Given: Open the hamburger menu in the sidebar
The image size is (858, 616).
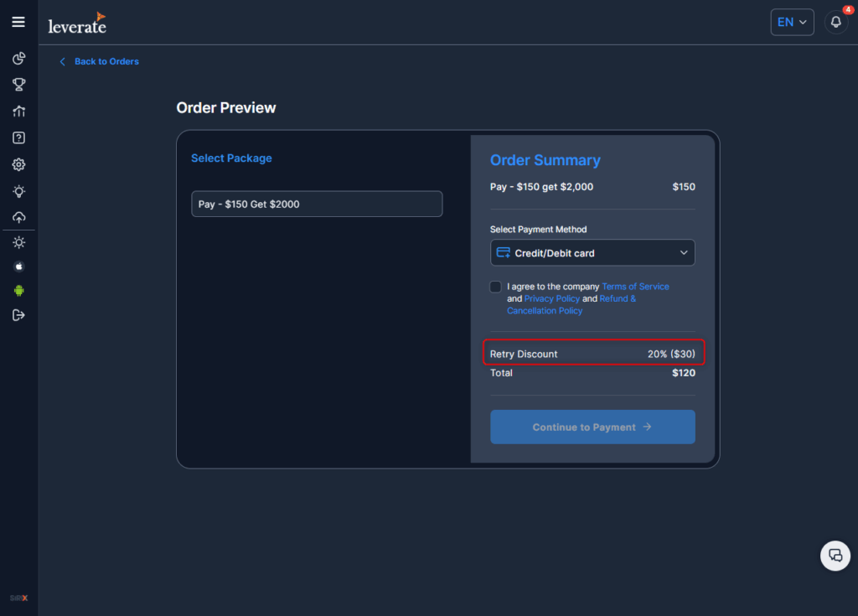Looking at the screenshot, I should pyautogui.click(x=18, y=22).
